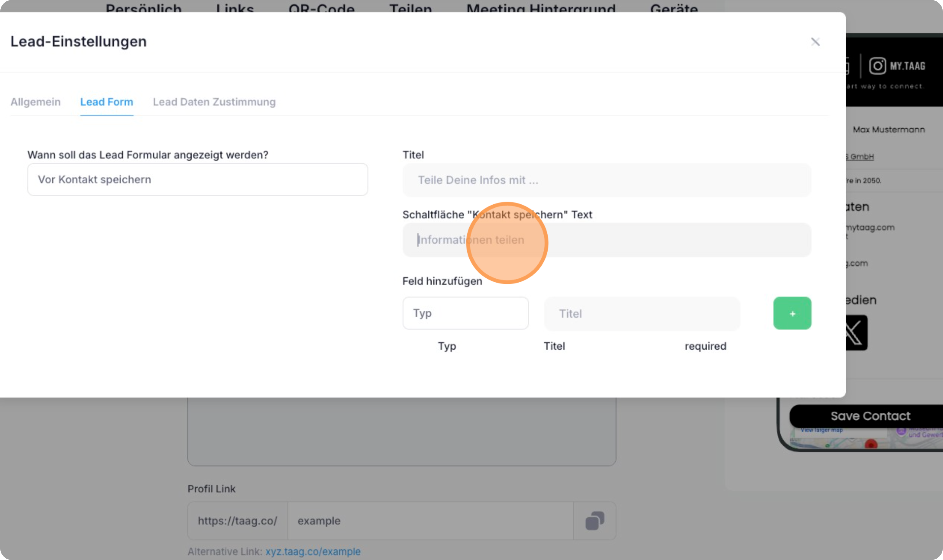Click the Titel input 'Teile Deine Infos mit'
This screenshot has height=560, width=943.
[607, 180]
